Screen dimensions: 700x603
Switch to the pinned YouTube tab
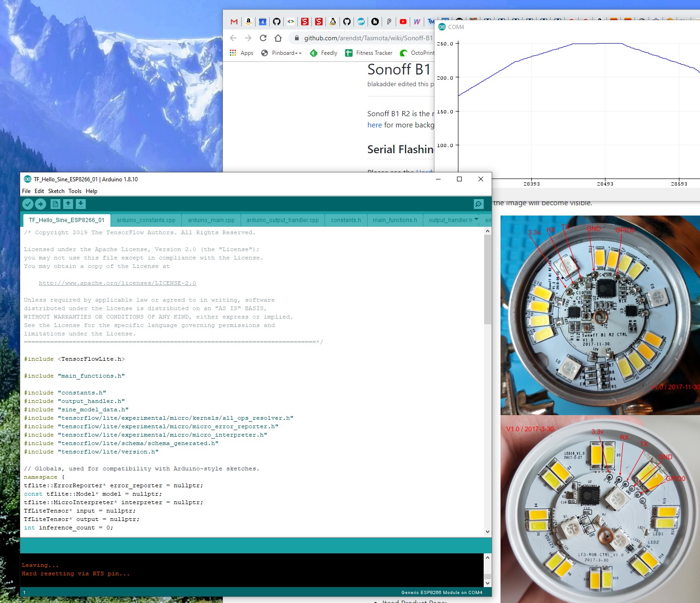coord(403,22)
